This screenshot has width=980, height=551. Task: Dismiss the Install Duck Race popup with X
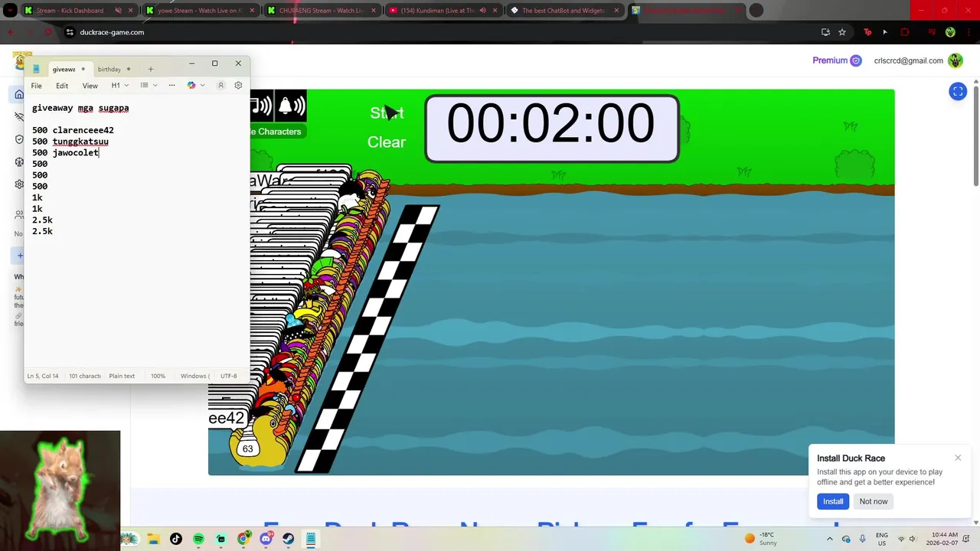coord(958,458)
